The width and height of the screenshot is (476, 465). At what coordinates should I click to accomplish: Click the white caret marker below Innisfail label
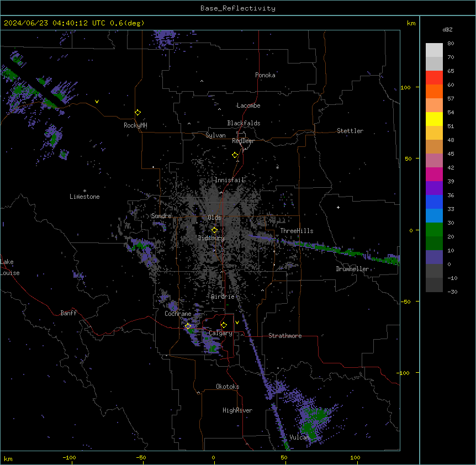coord(221,192)
